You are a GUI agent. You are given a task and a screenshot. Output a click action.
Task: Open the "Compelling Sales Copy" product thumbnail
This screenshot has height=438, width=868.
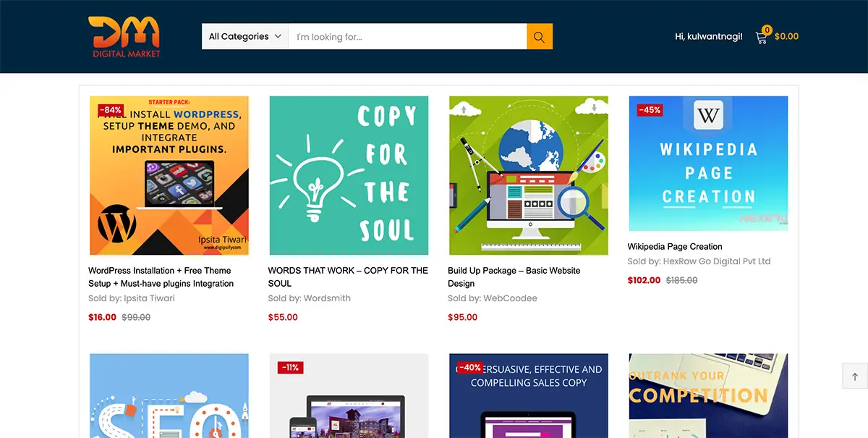click(x=529, y=395)
